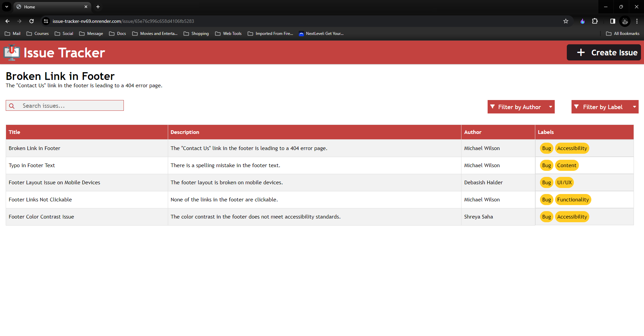Open the Typo in Footer Text issue
The height and width of the screenshot is (336, 644).
32,165
